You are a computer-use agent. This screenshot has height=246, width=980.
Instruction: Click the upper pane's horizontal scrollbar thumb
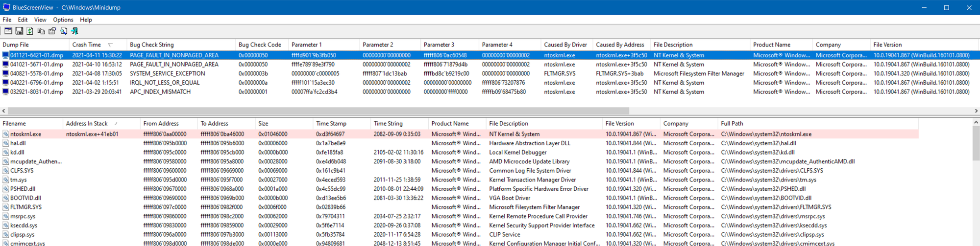pos(318,111)
